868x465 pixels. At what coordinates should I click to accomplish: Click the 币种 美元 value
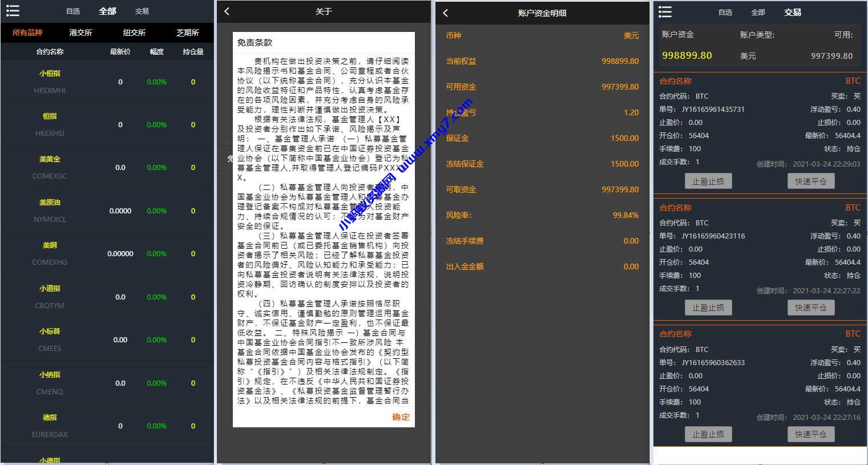pyautogui.click(x=631, y=35)
